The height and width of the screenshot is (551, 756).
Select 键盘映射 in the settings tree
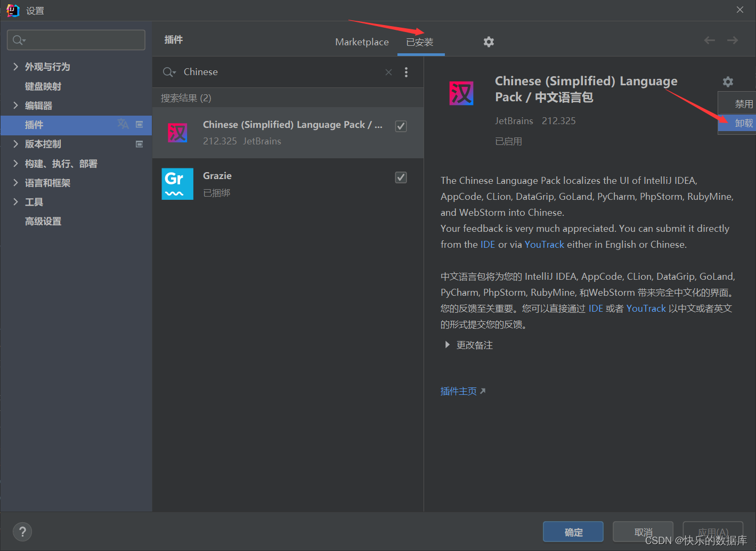pos(43,86)
